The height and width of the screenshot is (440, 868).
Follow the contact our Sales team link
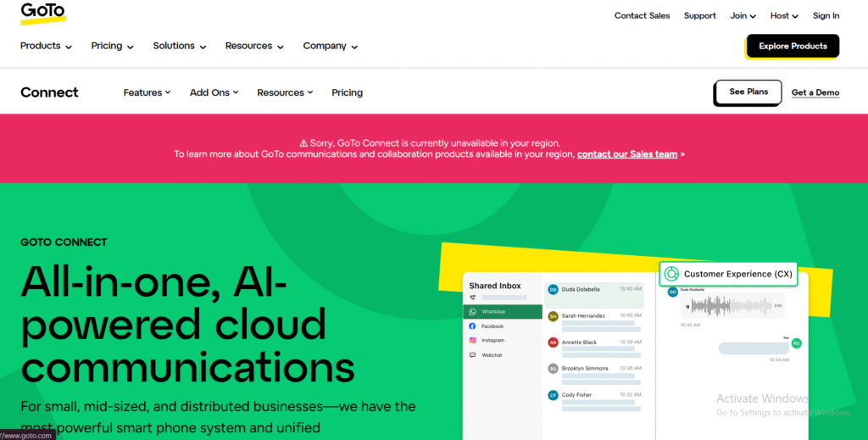[x=627, y=154]
